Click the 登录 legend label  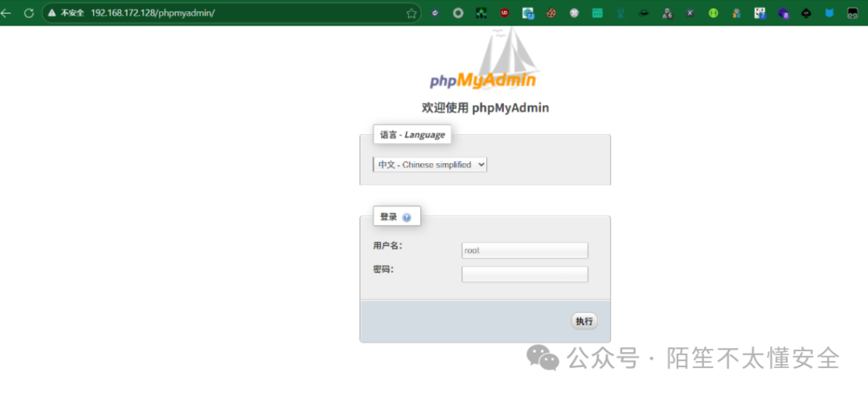(x=389, y=217)
